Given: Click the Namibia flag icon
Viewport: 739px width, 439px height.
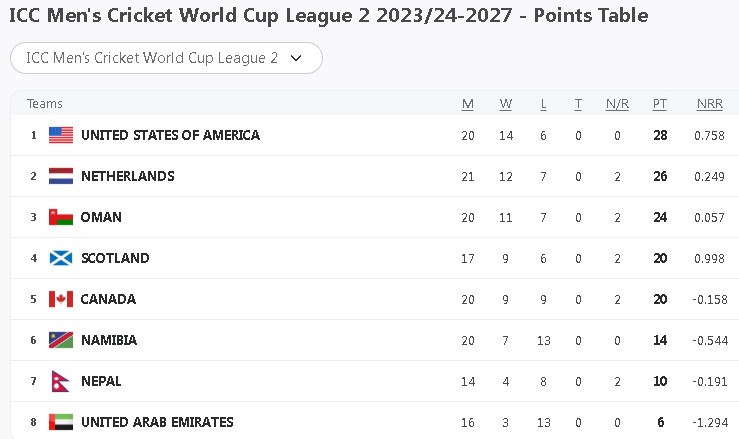Looking at the screenshot, I should click(x=61, y=340).
